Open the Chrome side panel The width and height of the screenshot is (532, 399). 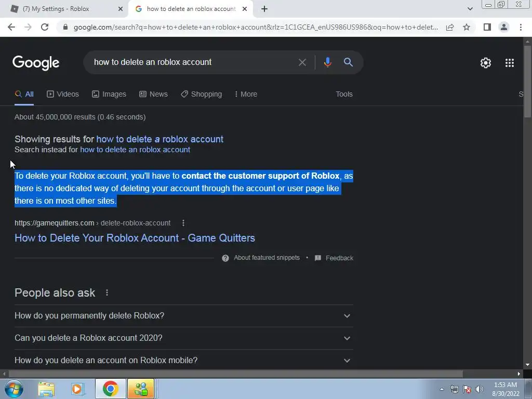click(487, 27)
